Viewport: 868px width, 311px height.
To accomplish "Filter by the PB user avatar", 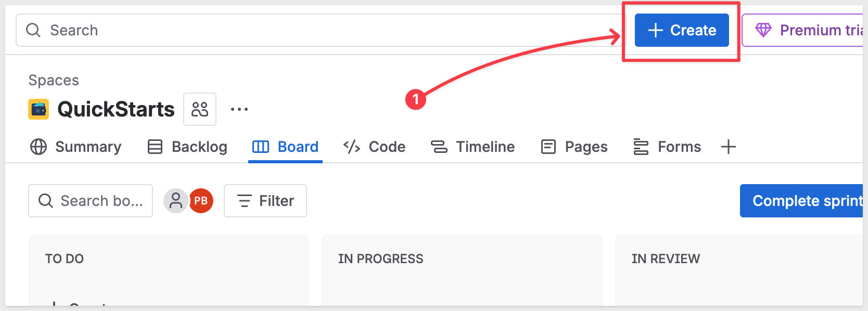I will pyautogui.click(x=201, y=201).
